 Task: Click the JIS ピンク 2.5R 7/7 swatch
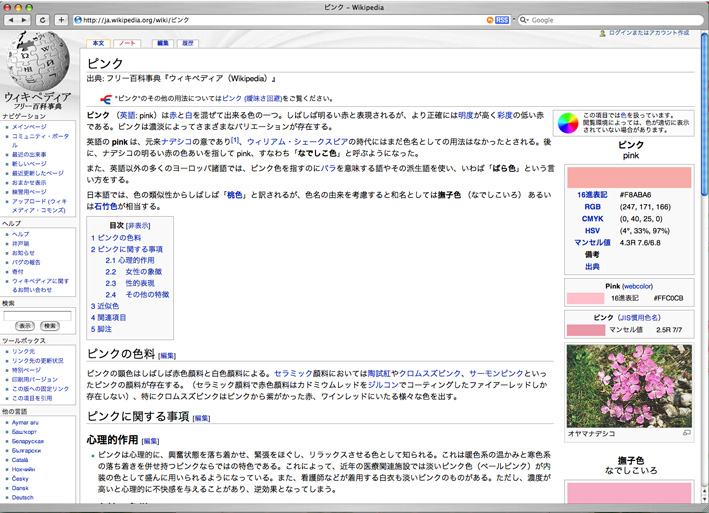click(586, 330)
